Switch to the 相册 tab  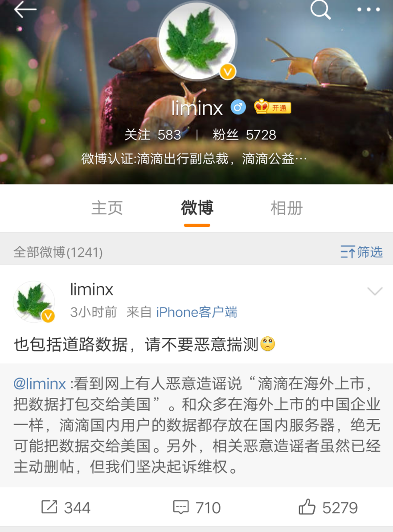287,208
